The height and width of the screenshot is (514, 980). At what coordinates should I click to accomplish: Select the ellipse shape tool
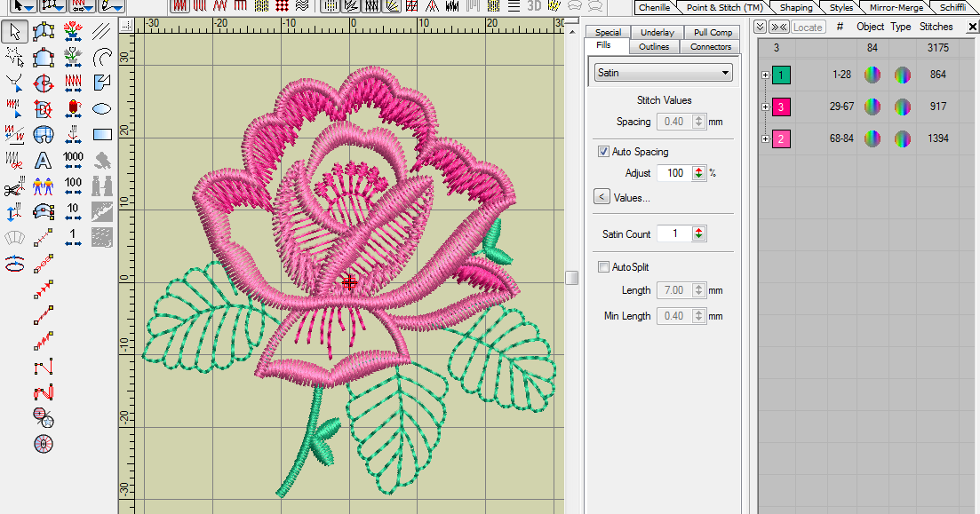click(x=102, y=108)
